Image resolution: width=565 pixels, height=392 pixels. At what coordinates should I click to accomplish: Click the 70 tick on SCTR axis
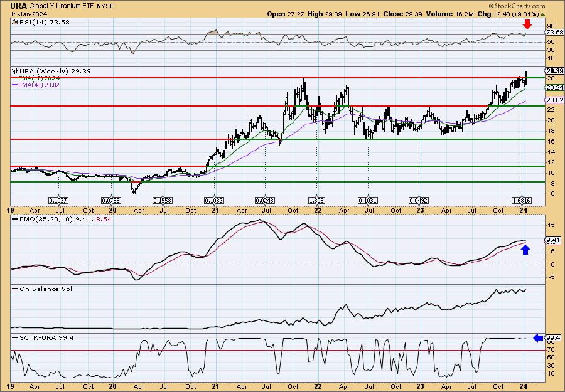[x=550, y=350]
